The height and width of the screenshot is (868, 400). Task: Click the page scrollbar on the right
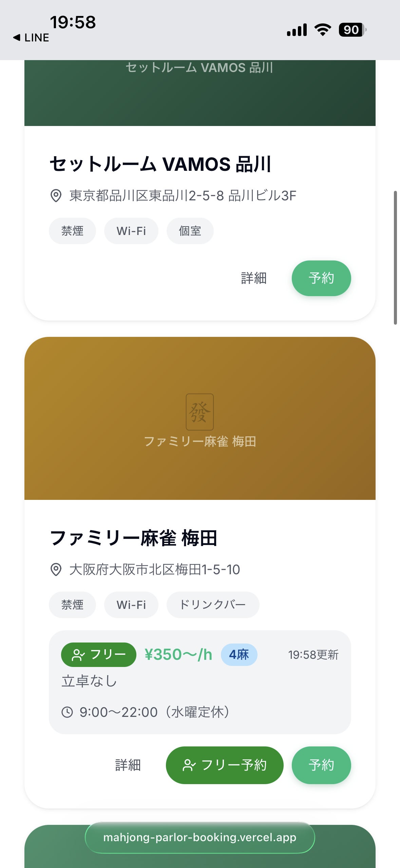point(395,258)
